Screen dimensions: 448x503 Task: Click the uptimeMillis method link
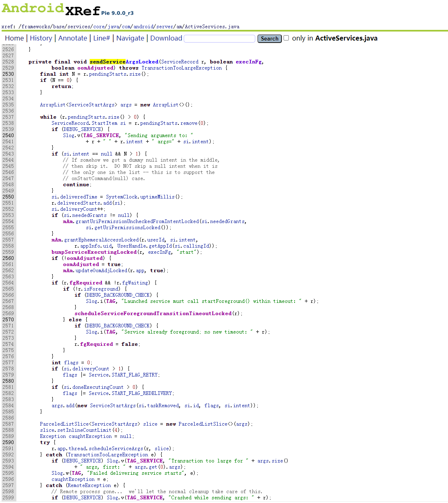tap(158, 197)
